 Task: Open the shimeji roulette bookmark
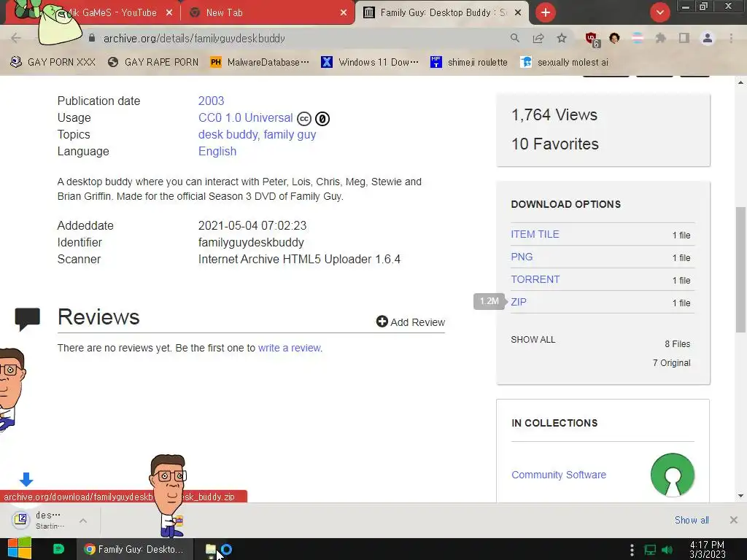(469, 63)
